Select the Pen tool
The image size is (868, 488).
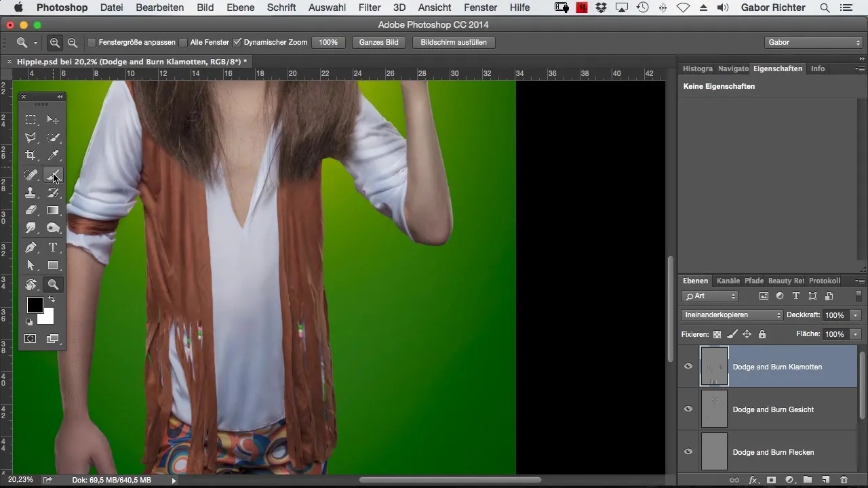[31, 247]
